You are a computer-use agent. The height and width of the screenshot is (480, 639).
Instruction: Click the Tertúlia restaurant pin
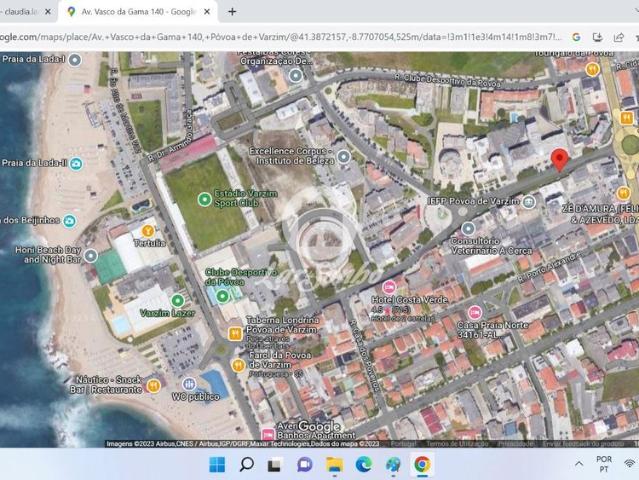click(x=148, y=231)
